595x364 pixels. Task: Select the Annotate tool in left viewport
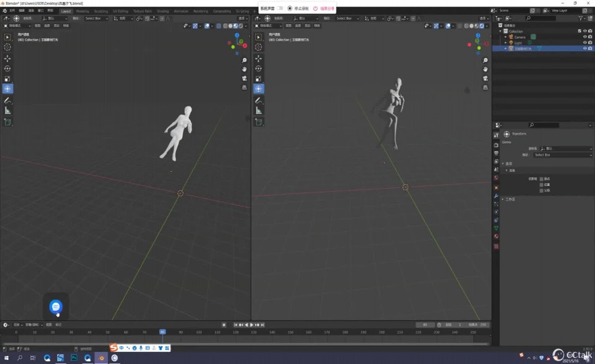point(7,100)
